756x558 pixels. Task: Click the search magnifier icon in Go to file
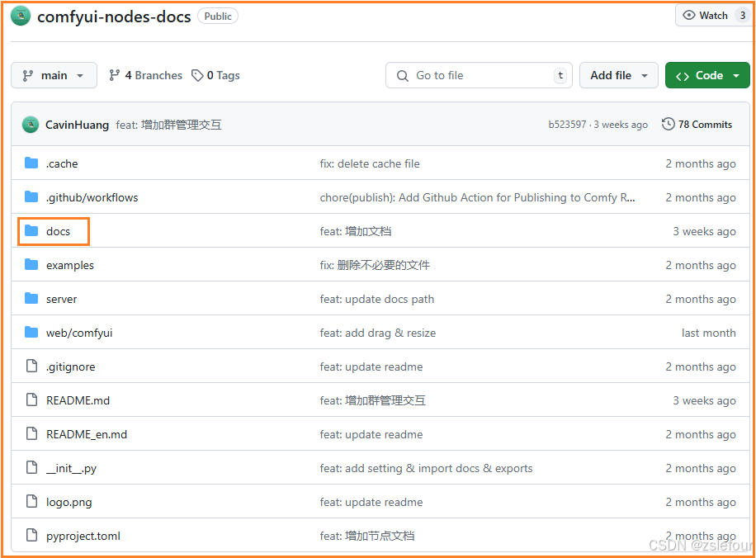(x=403, y=76)
